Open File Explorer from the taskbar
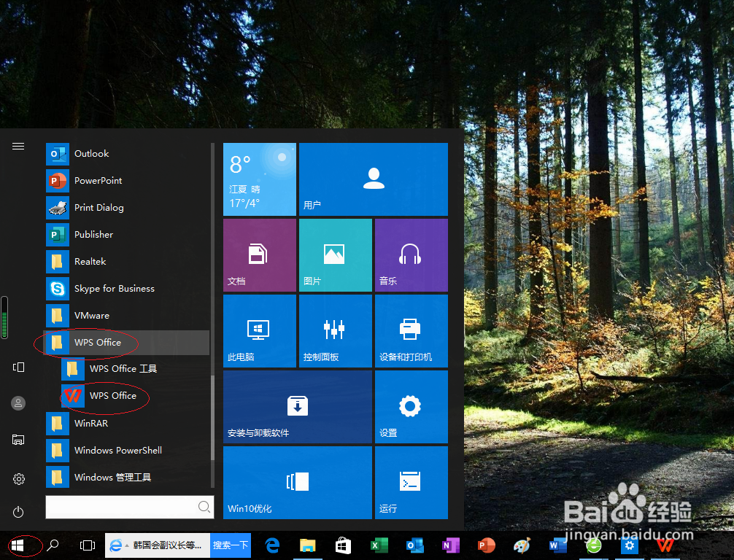734x560 pixels. click(x=308, y=545)
